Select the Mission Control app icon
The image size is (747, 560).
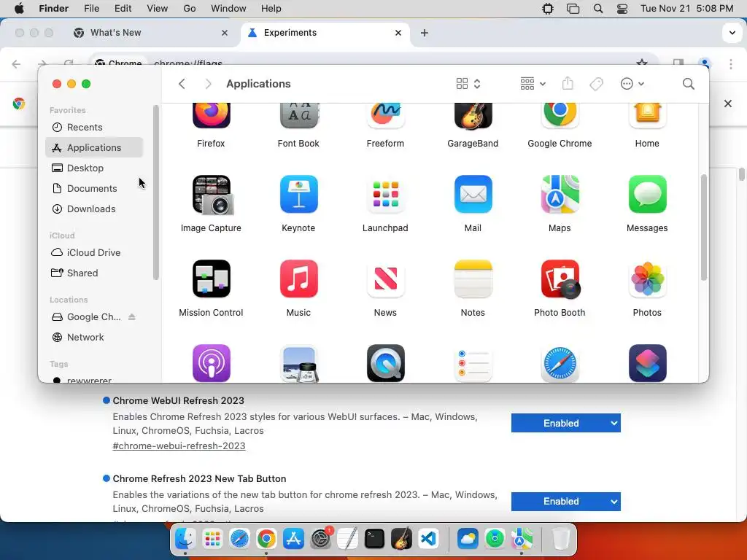[x=211, y=279]
